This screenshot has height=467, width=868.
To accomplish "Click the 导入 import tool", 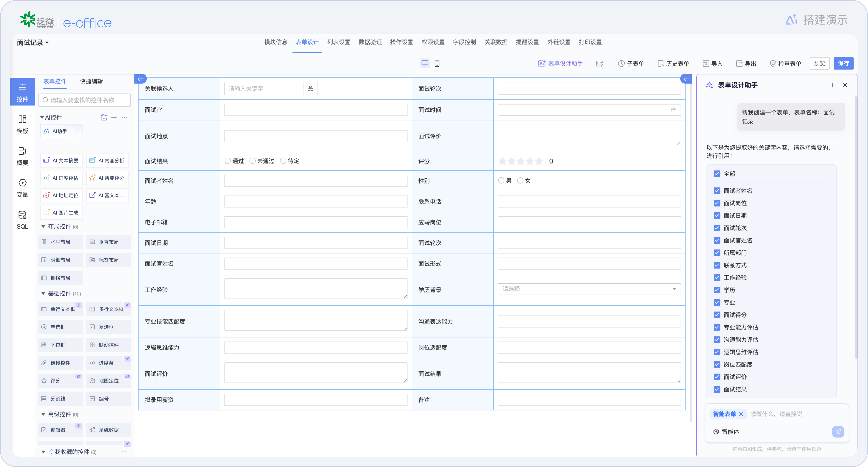I will tap(712, 64).
